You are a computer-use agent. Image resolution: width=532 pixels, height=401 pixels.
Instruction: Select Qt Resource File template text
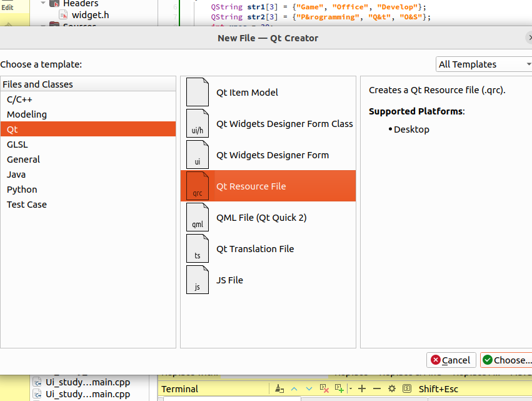click(251, 186)
